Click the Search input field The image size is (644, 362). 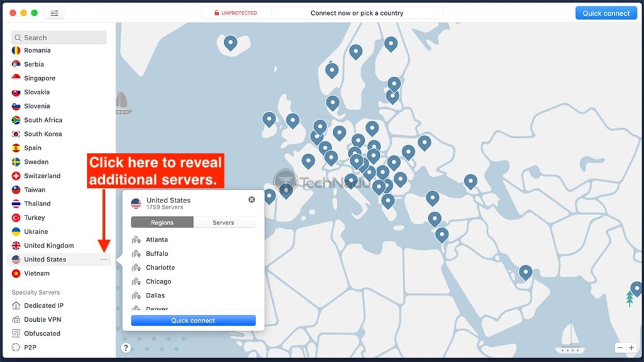(x=59, y=38)
